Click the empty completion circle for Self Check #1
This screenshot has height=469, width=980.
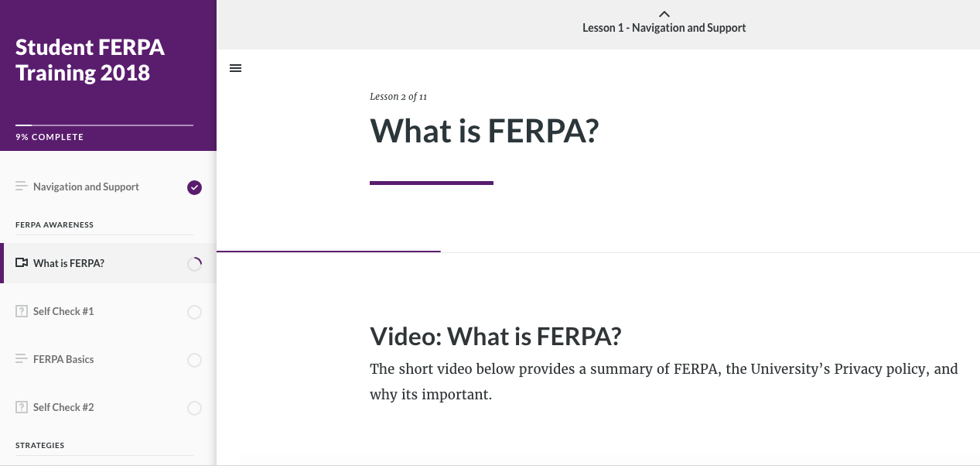[x=194, y=312]
